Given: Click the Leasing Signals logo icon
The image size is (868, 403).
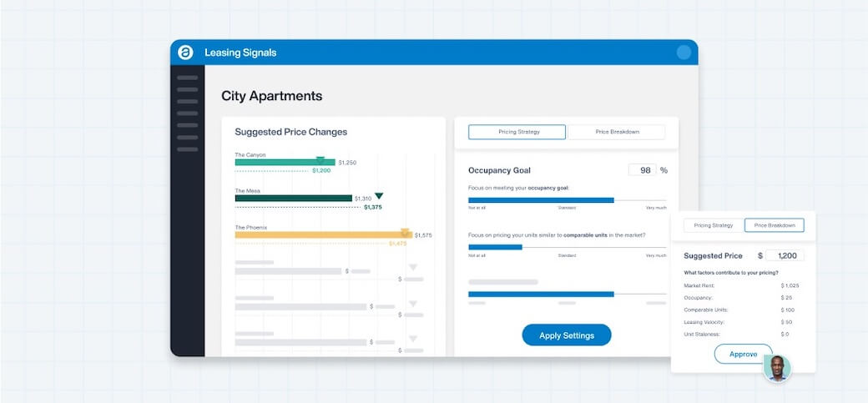Looking at the screenshot, I should click(185, 53).
